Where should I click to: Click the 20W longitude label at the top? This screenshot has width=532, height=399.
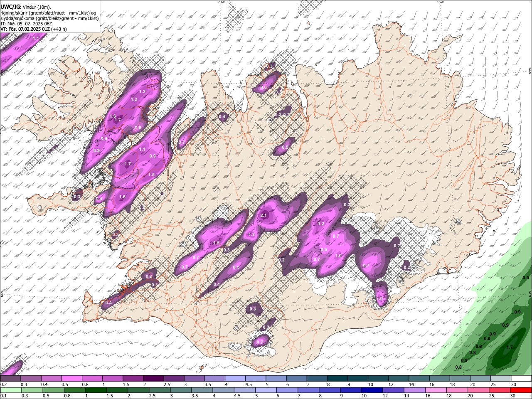[x=221, y=2]
